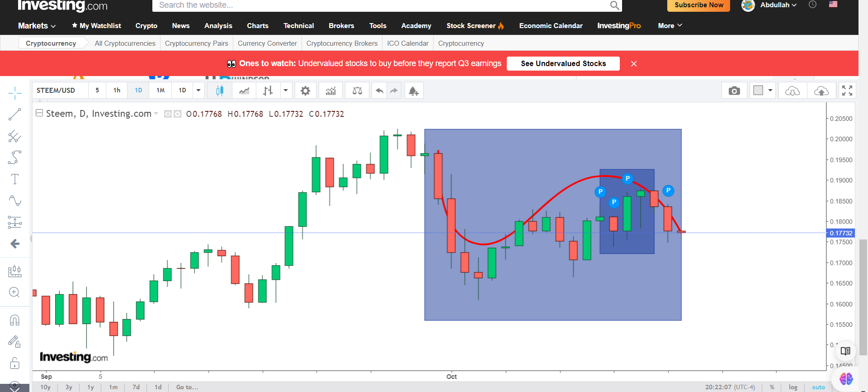Image resolution: width=868 pixels, height=392 pixels.
Task: Select the highlighted 1D interval
Action: [138, 91]
